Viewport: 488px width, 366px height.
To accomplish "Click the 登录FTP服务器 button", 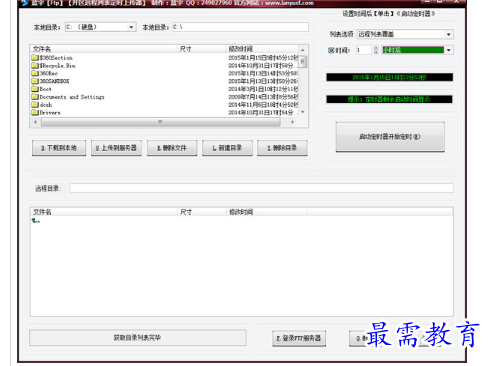I will tap(299, 338).
